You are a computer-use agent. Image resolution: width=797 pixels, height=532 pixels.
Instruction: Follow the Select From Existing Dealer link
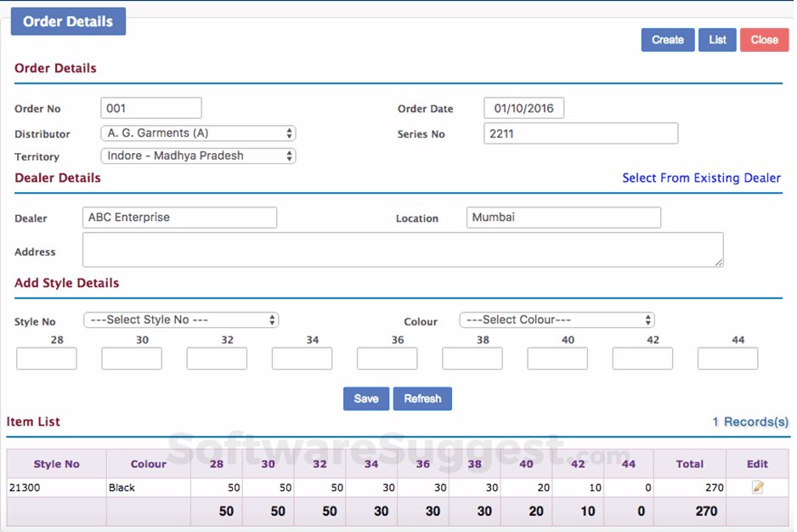pyautogui.click(x=701, y=178)
